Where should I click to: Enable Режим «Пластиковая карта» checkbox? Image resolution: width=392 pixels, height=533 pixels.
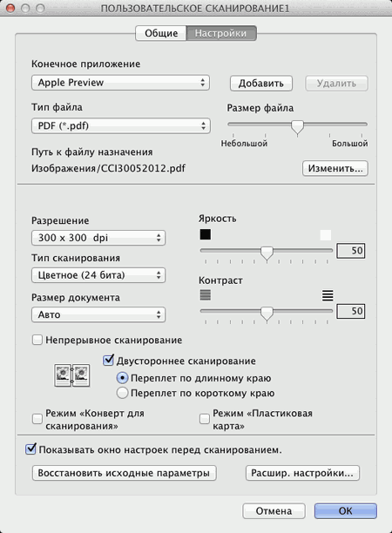pyautogui.click(x=205, y=419)
